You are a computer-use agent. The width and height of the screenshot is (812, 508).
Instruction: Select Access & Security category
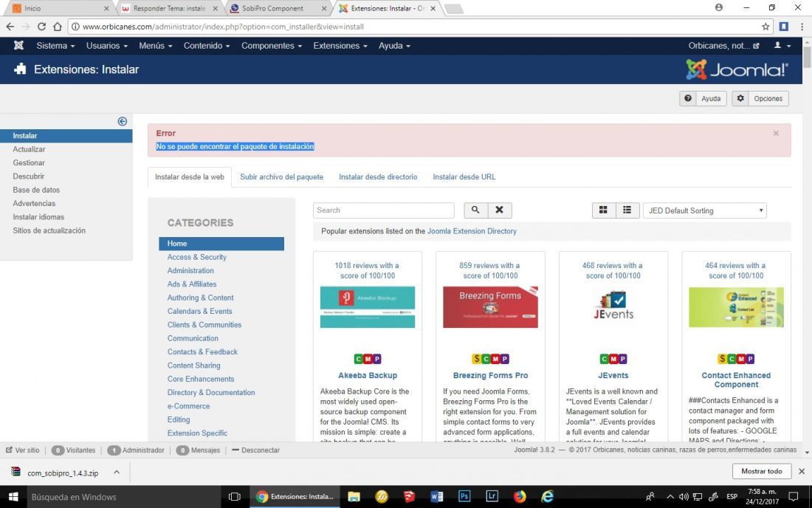[x=197, y=257]
